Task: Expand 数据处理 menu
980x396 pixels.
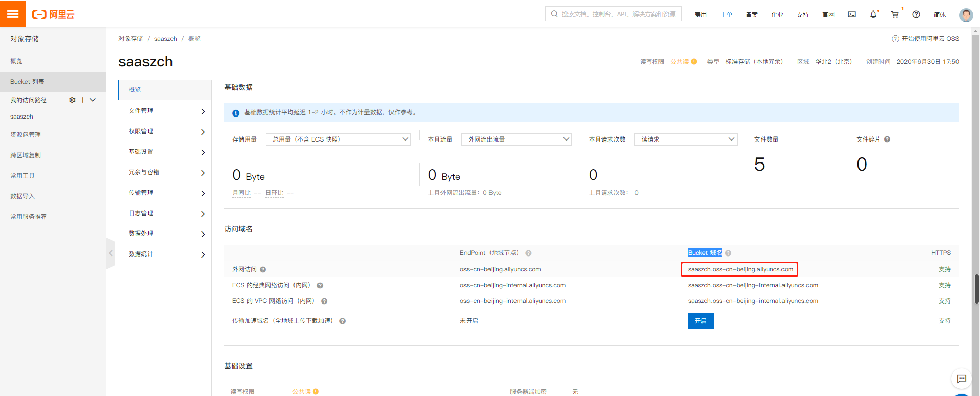Action: point(165,234)
